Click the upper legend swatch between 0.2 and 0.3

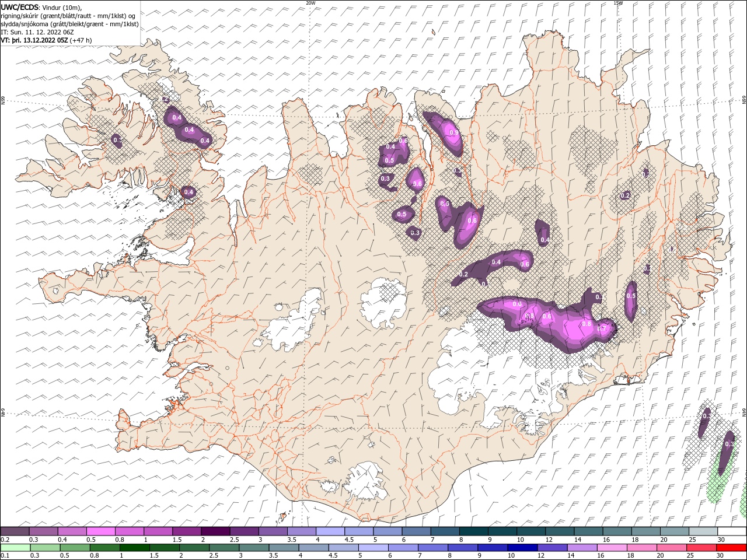(x=15, y=531)
